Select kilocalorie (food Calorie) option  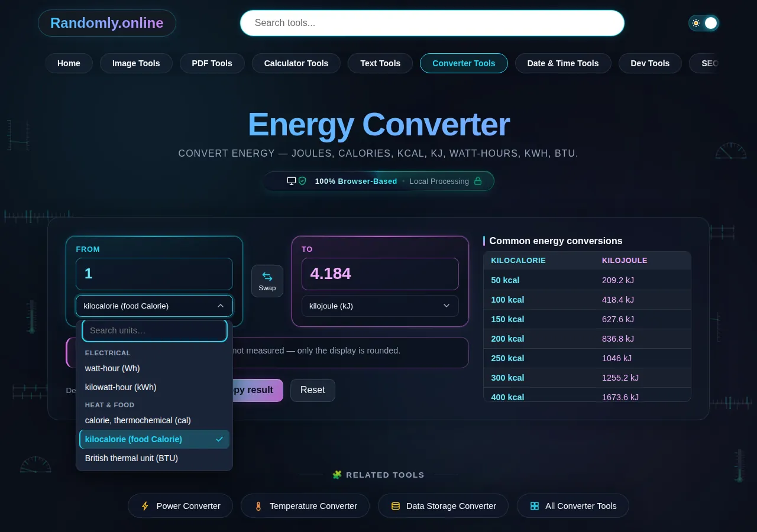point(154,439)
